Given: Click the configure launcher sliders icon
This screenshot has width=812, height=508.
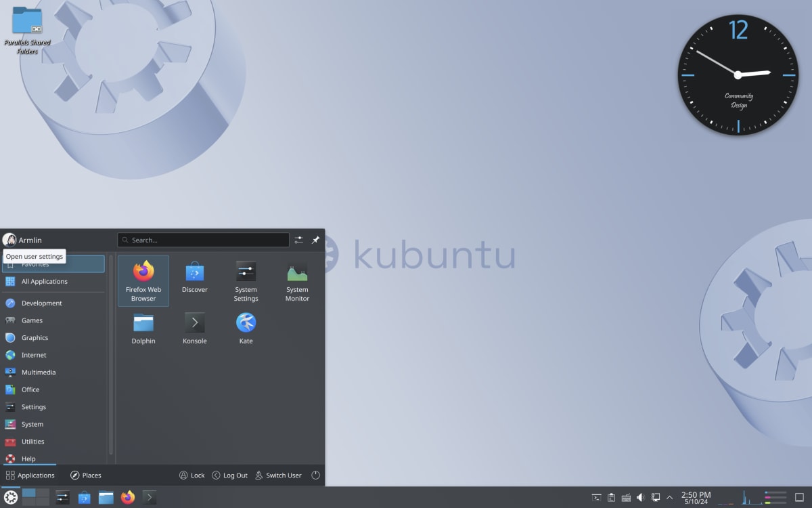Looking at the screenshot, I should [x=298, y=240].
